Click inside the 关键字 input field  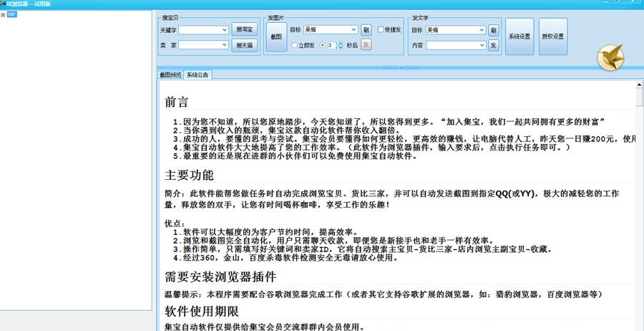click(x=200, y=30)
